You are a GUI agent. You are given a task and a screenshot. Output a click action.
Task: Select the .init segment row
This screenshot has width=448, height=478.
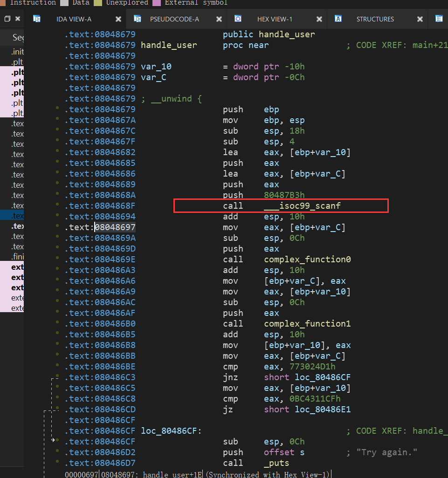pyautogui.click(x=12, y=52)
